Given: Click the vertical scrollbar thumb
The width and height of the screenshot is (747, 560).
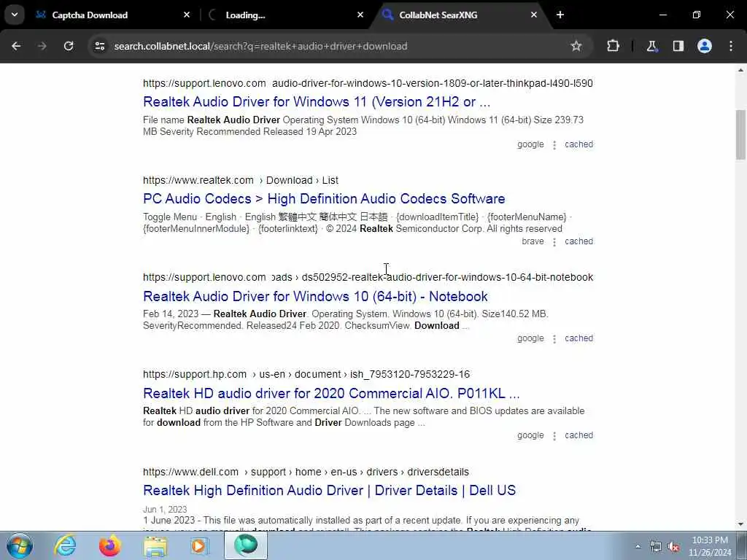Looking at the screenshot, I should coord(740,135).
